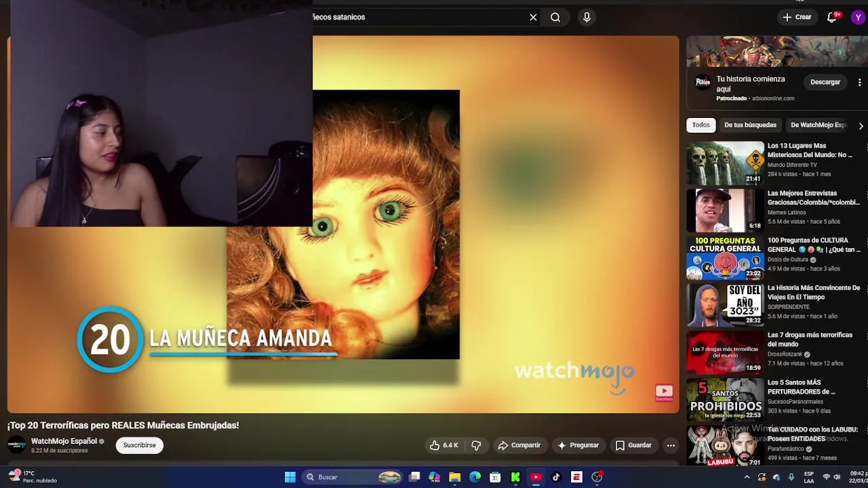Screen dimensions: 868x488
Task: Show more filter chips with the arrow
Action: coord(861,125)
